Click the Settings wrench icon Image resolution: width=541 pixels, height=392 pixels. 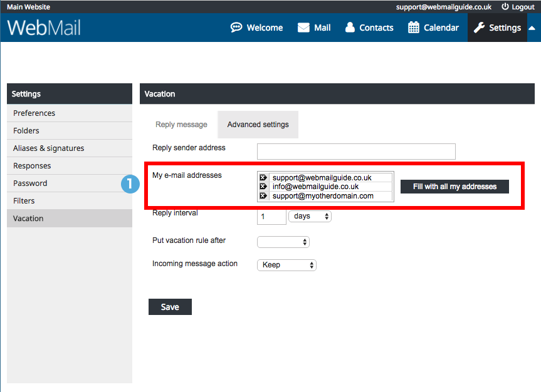479,28
